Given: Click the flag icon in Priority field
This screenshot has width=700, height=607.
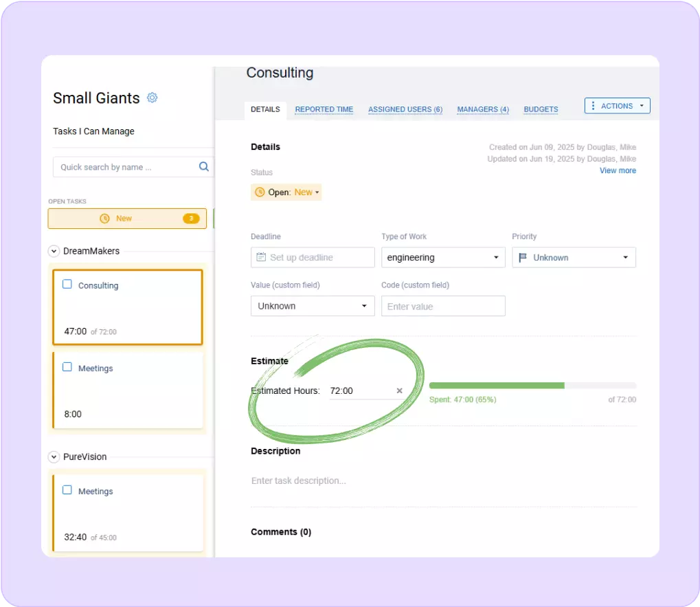Looking at the screenshot, I should click(523, 258).
